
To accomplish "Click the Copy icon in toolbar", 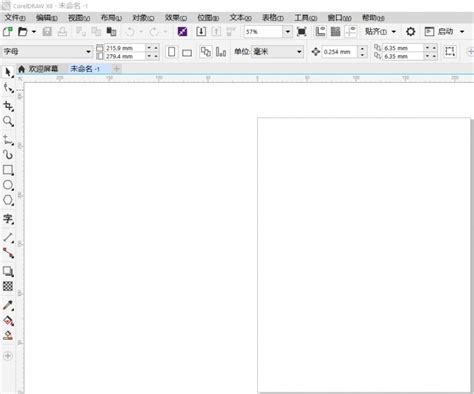I will tap(96, 32).
